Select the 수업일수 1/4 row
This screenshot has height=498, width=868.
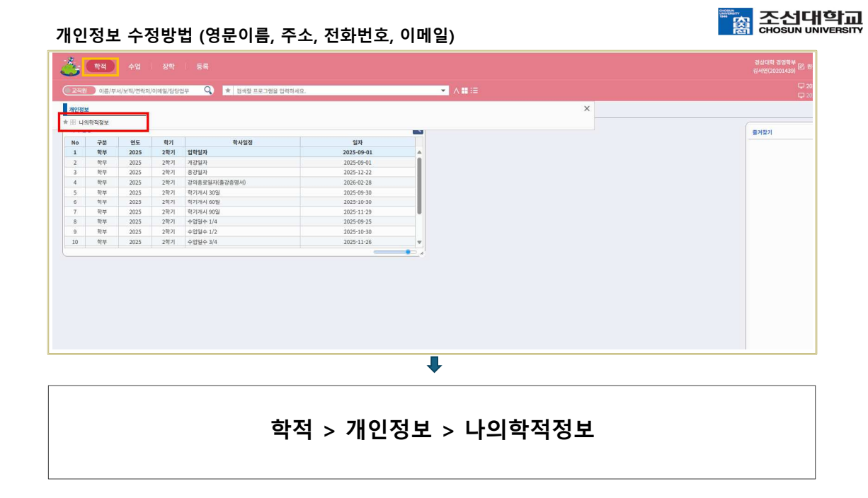[x=239, y=221]
